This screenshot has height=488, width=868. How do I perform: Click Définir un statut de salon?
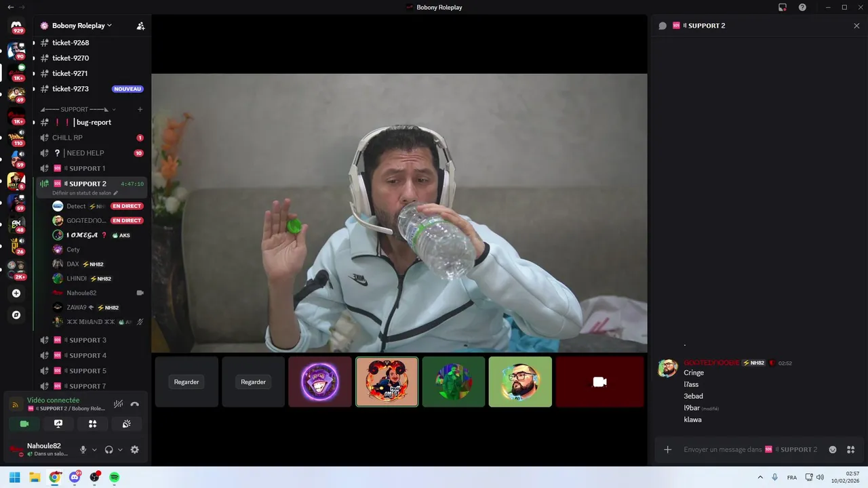[x=85, y=193]
